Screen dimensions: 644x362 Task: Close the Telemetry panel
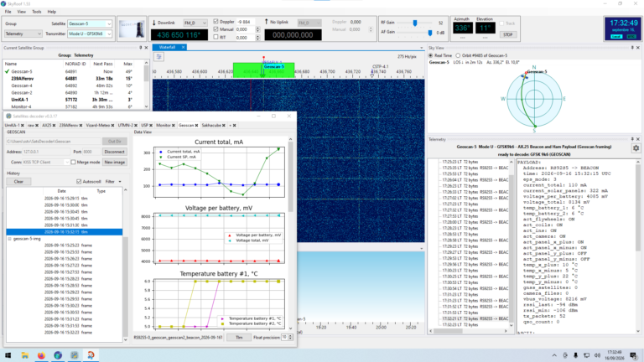[638, 139]
